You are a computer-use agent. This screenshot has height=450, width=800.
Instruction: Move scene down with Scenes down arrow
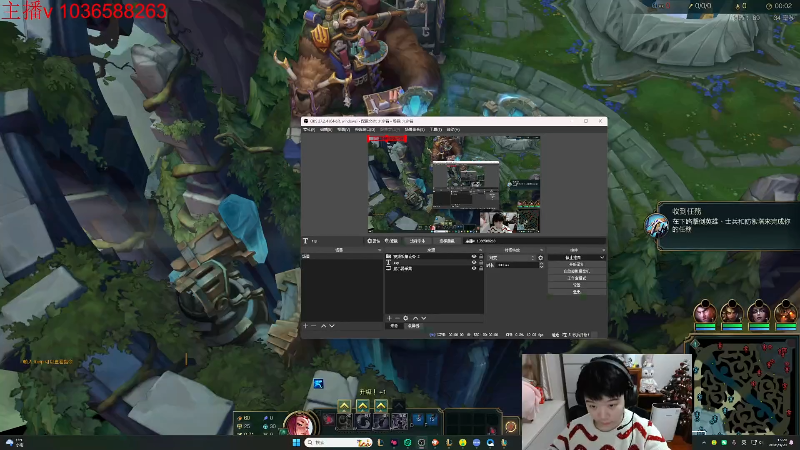[332, 326]
